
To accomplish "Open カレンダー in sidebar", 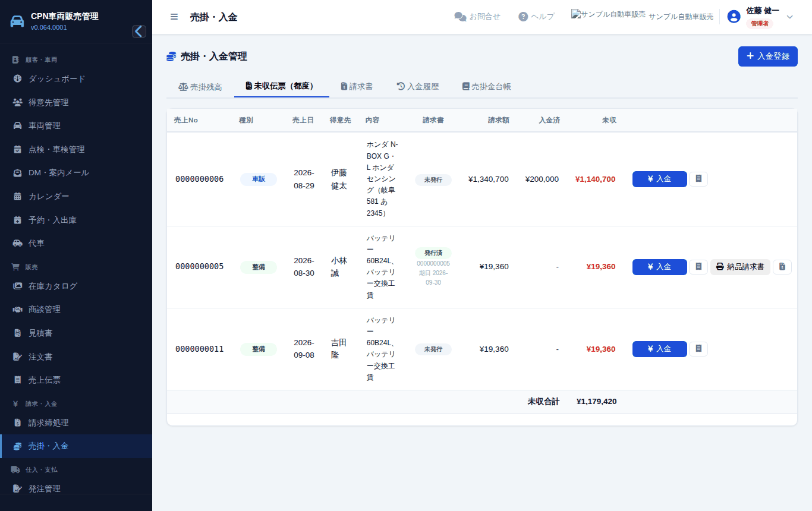I will coord(76,197).
